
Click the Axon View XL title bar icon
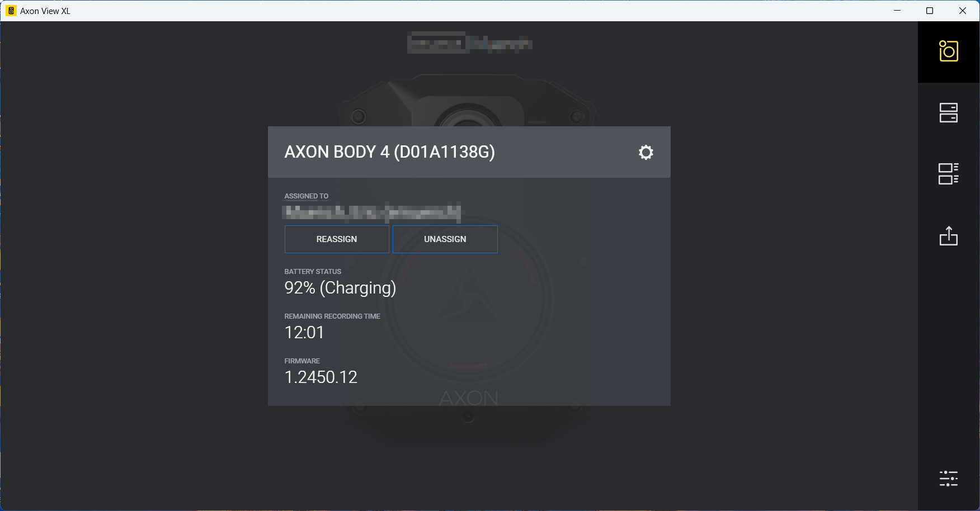coord(11,11)
